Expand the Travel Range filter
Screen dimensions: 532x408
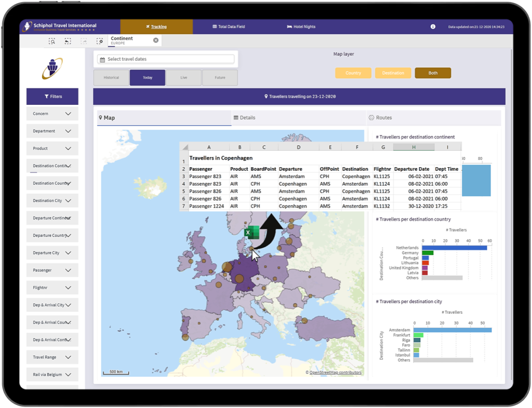point(52,357)
